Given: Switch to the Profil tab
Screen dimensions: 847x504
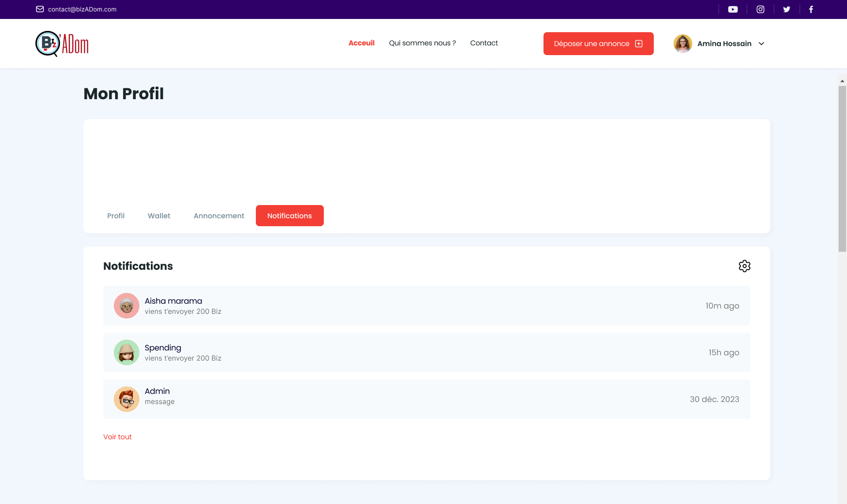Looking at the screenshot, I should (116, 216).
